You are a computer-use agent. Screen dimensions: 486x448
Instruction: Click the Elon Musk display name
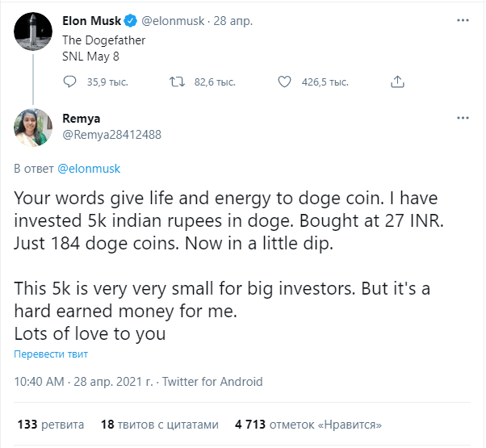coord(92,21)
